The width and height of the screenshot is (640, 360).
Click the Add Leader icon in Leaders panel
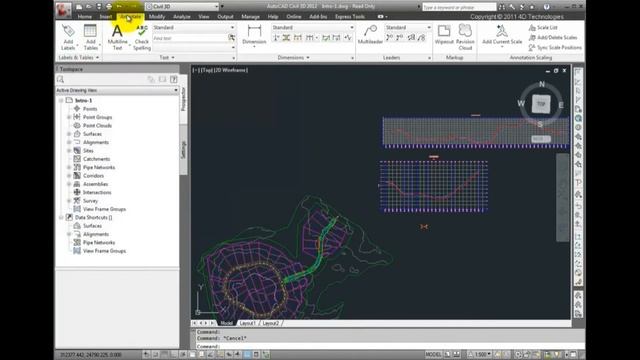pos(390,38)
